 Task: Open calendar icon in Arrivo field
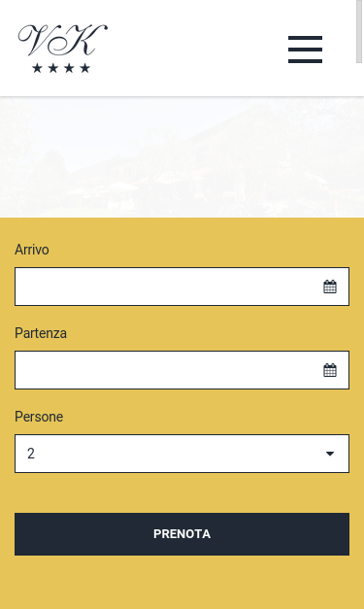pyautogui.click(x=330, y=287)
